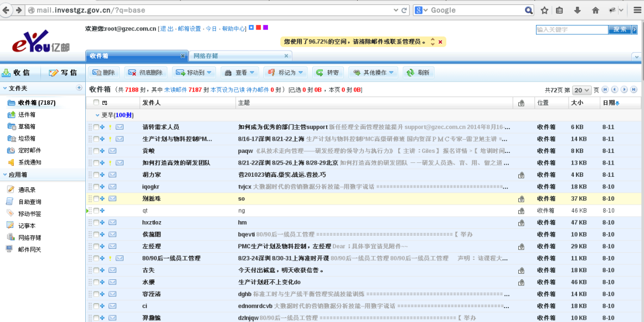
Task: Click the 刷新 refresh button
Action: coord(419,73)
